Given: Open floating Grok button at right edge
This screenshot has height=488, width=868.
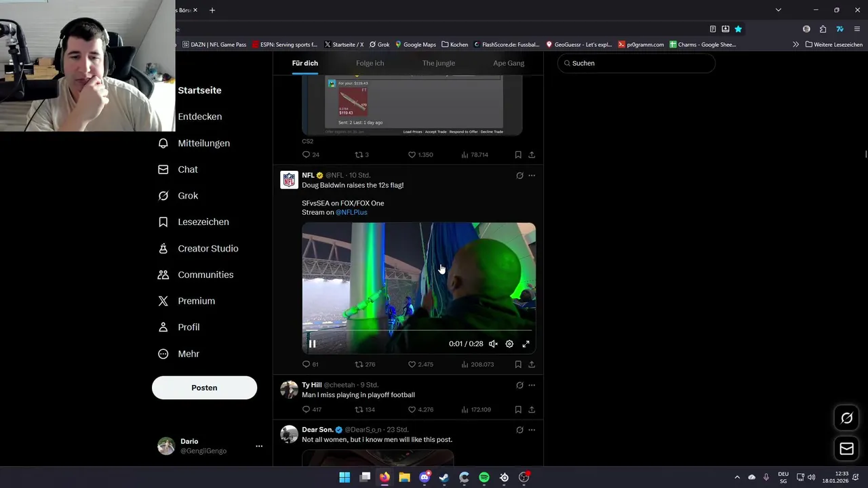Looking at the screenshot, I should click(x=847, y=418).
